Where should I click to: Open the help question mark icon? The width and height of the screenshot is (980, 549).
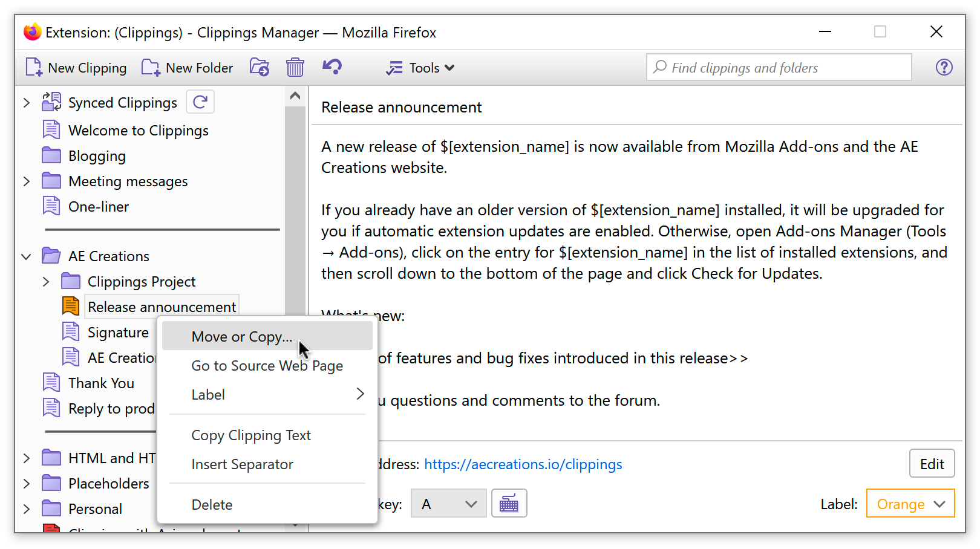944,68
